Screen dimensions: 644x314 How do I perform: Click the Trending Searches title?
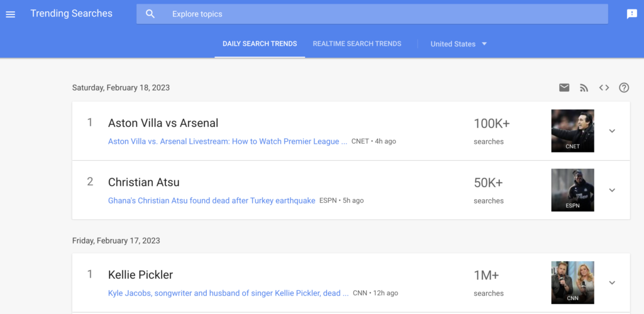pyautogui.click(x=71, y=14)
